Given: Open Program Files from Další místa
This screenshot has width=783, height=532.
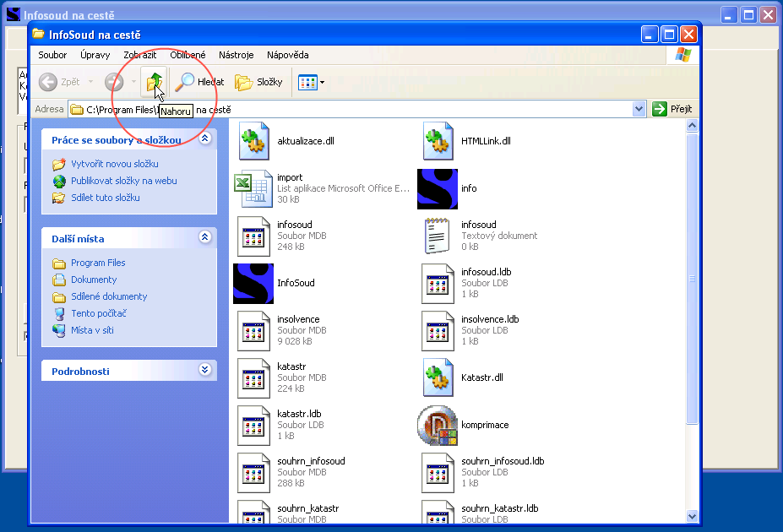Looking at the screenshot, I should tap(98, 263).
